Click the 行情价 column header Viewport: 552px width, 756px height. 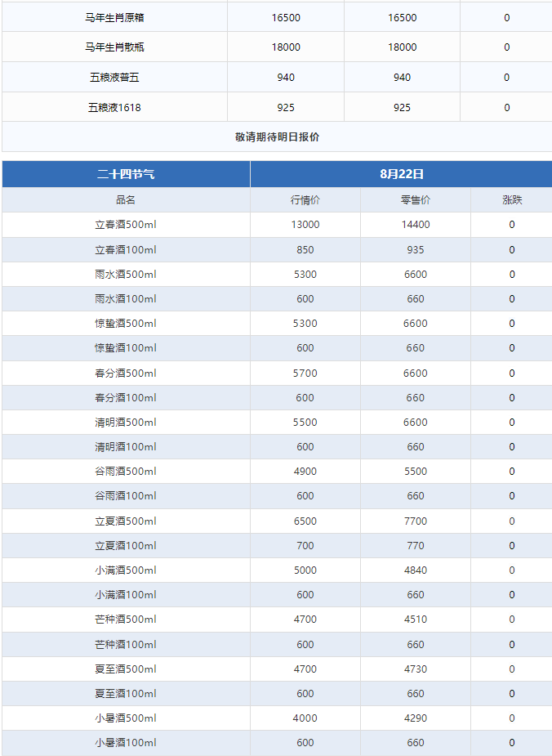coord(305,200)
